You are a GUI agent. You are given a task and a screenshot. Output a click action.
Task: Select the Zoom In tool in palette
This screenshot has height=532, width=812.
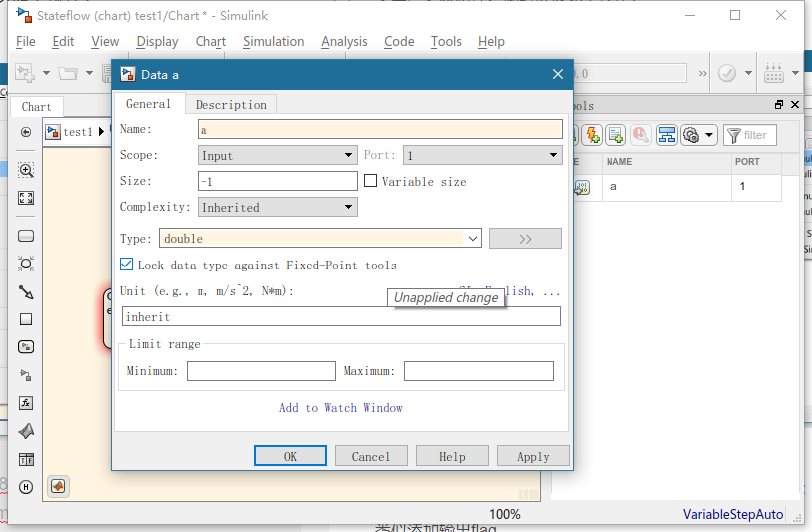click(26, 170)
